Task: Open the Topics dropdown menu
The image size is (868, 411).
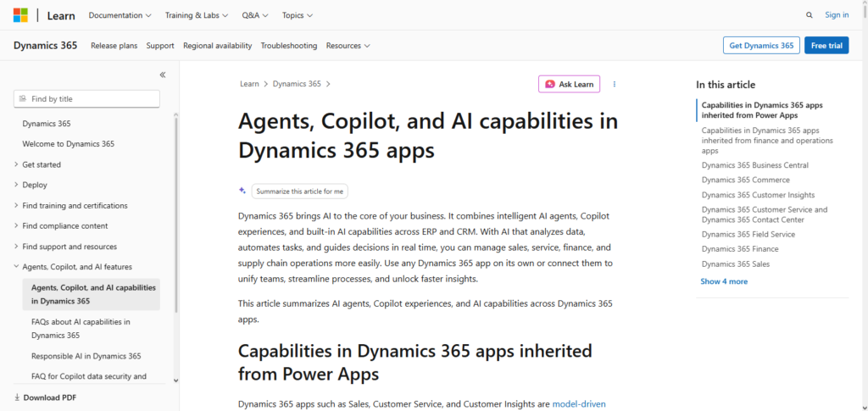Action: [x=298, y=15]
